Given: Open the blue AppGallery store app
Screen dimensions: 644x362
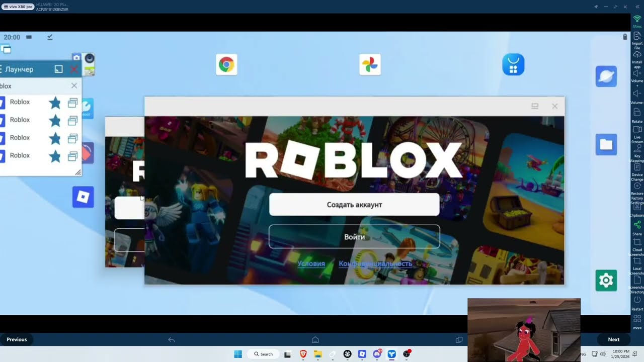Looking at the screenshot, I should 513,65.
